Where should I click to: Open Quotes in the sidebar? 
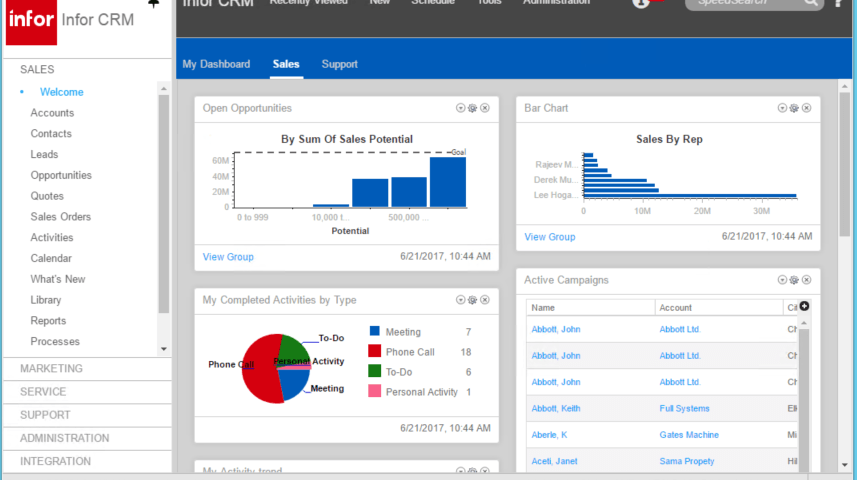47,196
